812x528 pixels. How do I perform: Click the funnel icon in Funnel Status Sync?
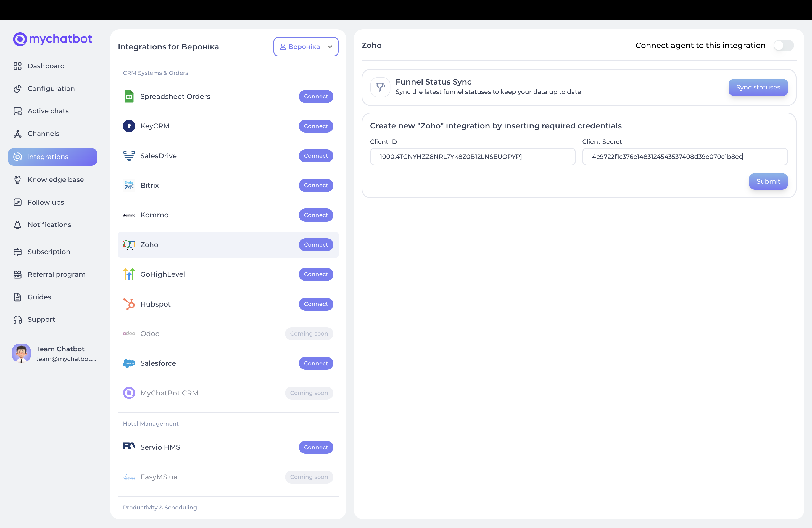pyautogui.click(x=380, y=87)
